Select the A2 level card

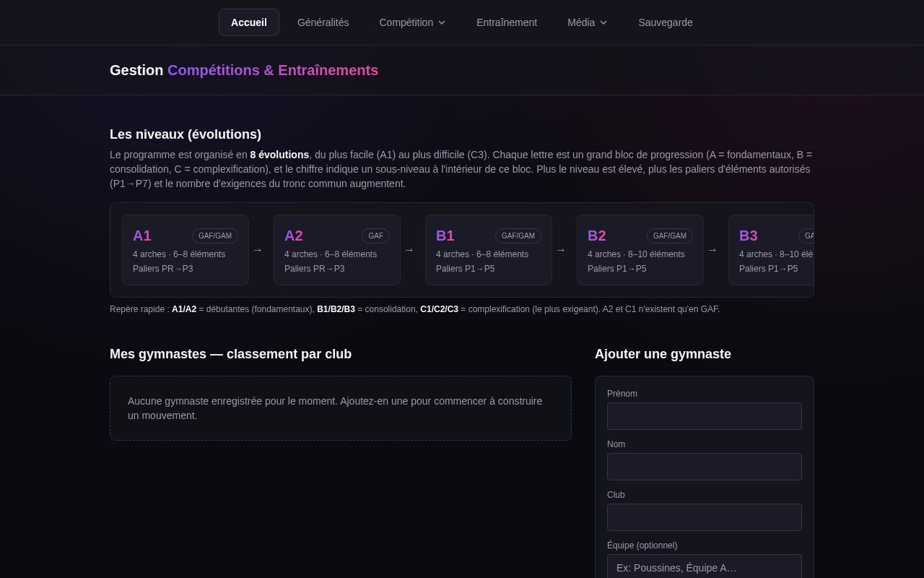[x=337, y=250]
